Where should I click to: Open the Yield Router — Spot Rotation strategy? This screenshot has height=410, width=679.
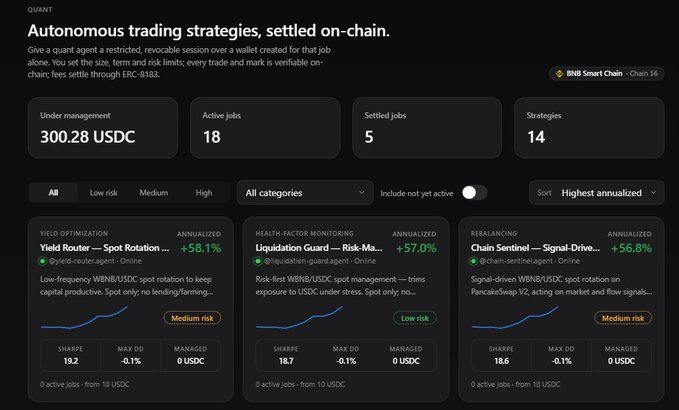(105, 248)
